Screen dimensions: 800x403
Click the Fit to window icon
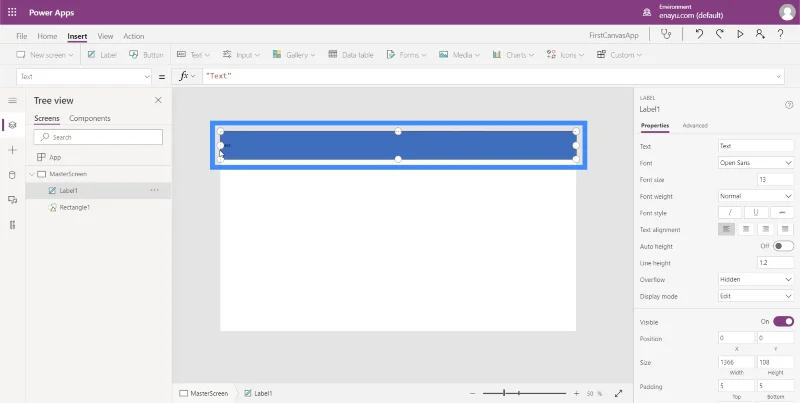click(618, 393)
